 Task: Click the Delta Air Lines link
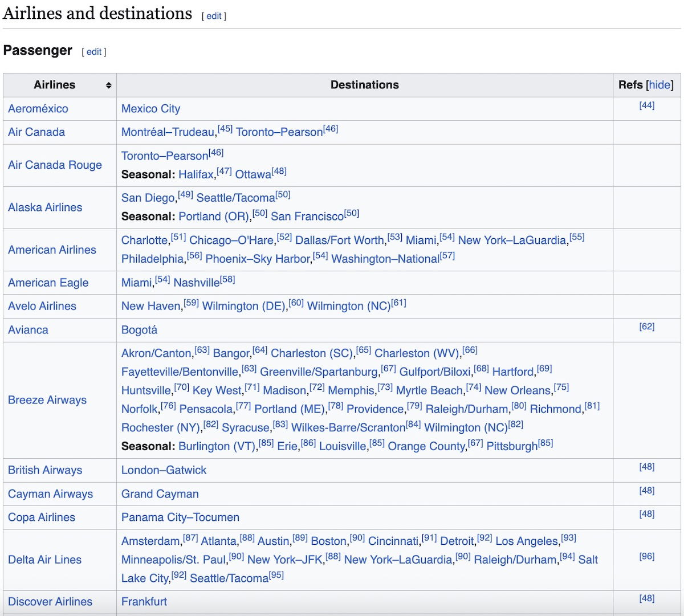(x=44, y=560)
